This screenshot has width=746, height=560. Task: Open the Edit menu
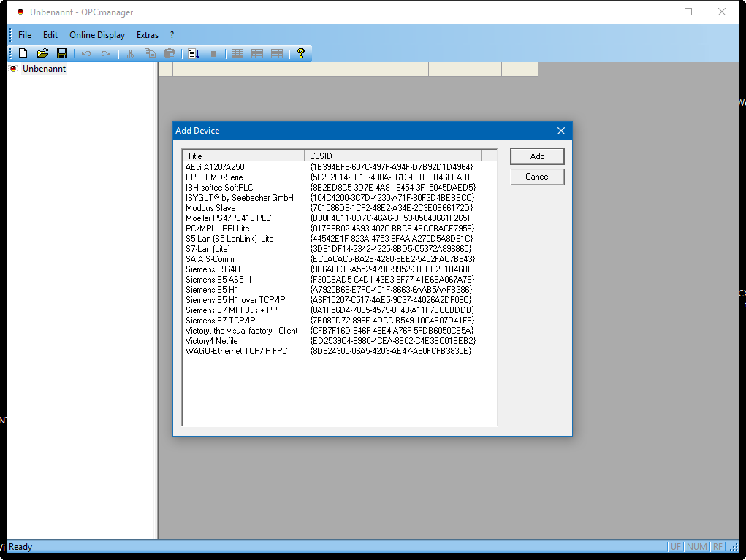tap(50, 35)
